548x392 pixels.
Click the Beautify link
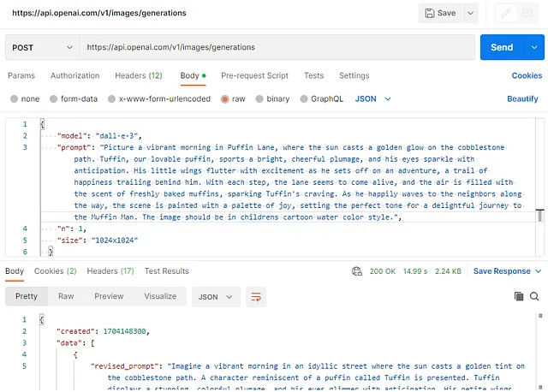click(522, 99)
